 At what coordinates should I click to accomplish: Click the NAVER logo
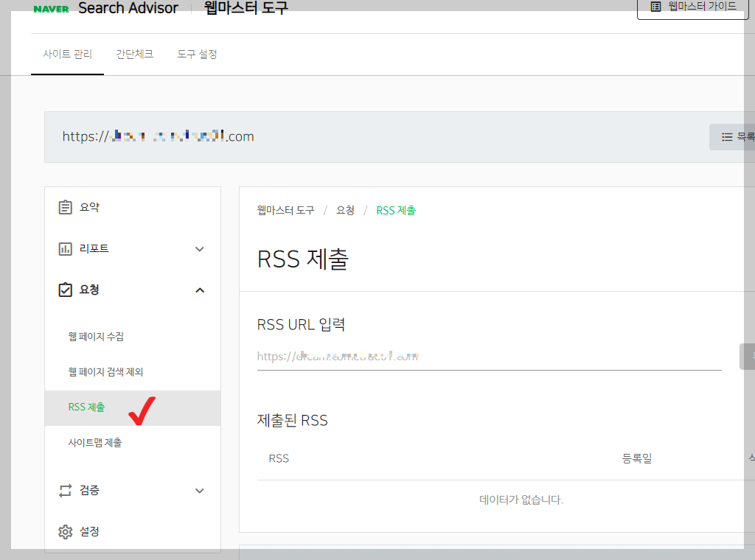tap(50, 9)
